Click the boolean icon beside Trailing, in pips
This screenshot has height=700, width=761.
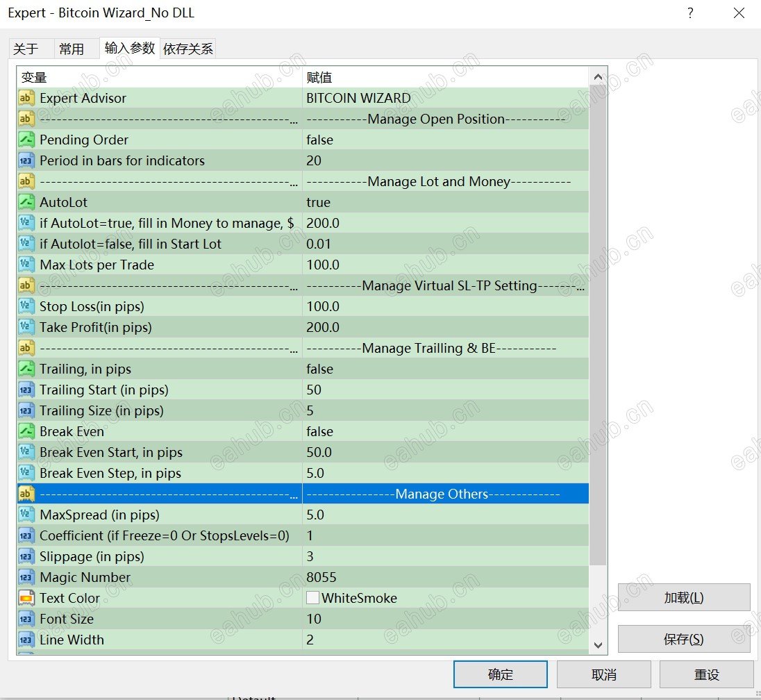pos(26,369)
